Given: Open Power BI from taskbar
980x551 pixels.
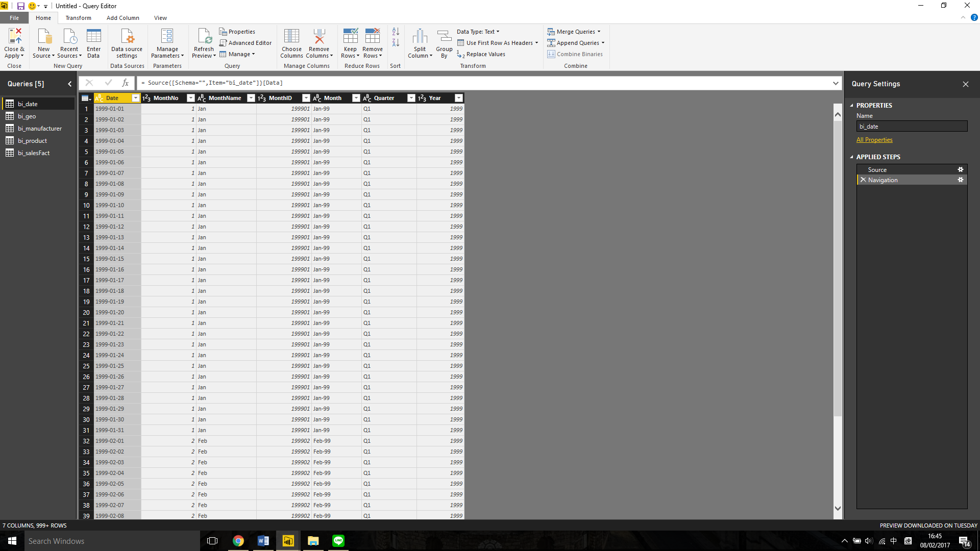Looking at the screenshot, I should 288,541.
